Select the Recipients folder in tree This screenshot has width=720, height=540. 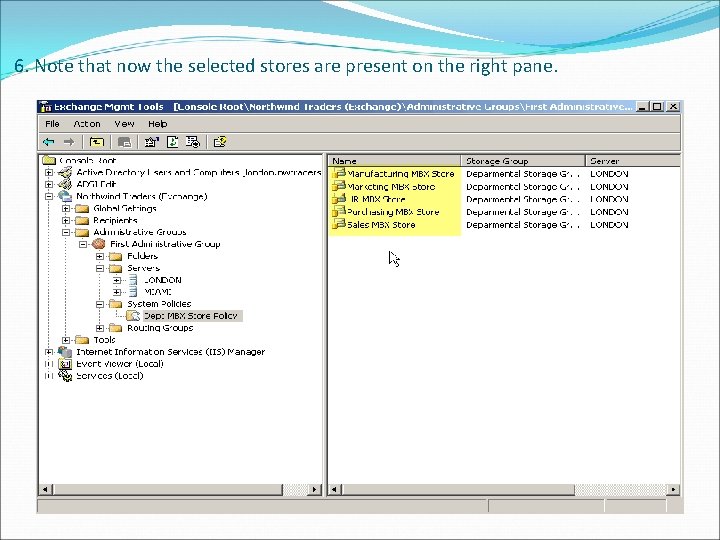point(115,220)
